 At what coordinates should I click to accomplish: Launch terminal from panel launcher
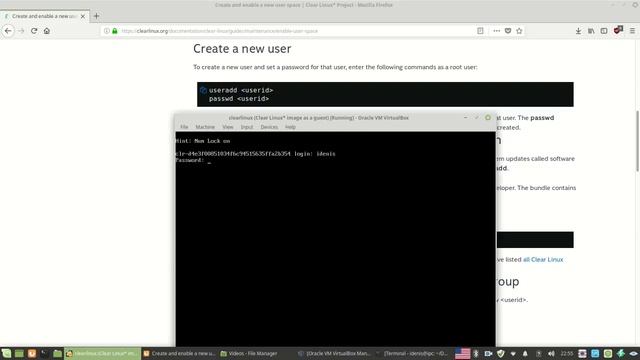[44, 353]
